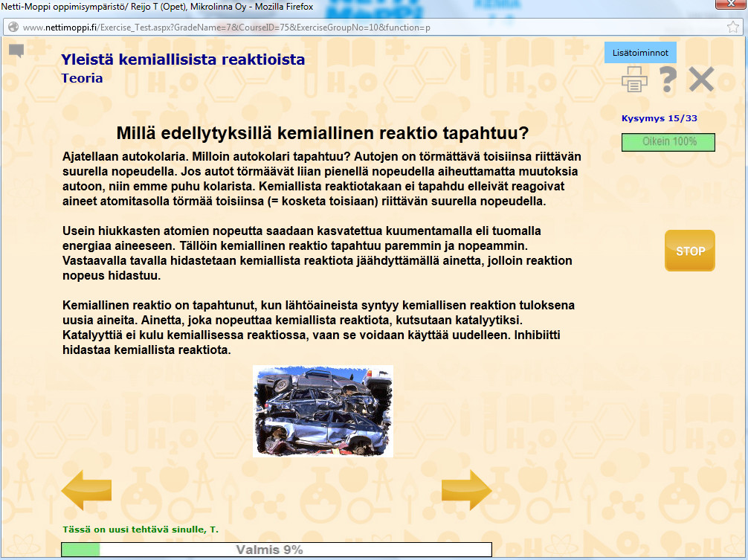Click the message Tässä on uusi tehtävä sinulle, T.
The image size is (748, 560).
click(x=141, y=530)
